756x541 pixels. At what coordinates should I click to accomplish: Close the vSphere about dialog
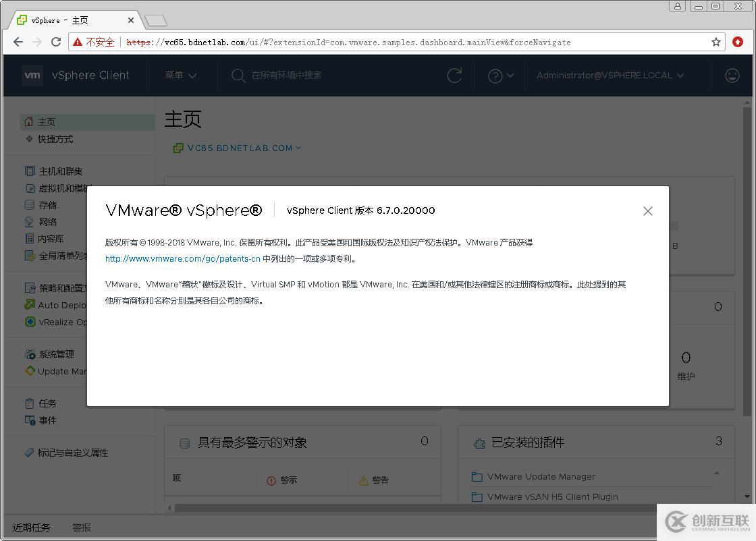647,211
